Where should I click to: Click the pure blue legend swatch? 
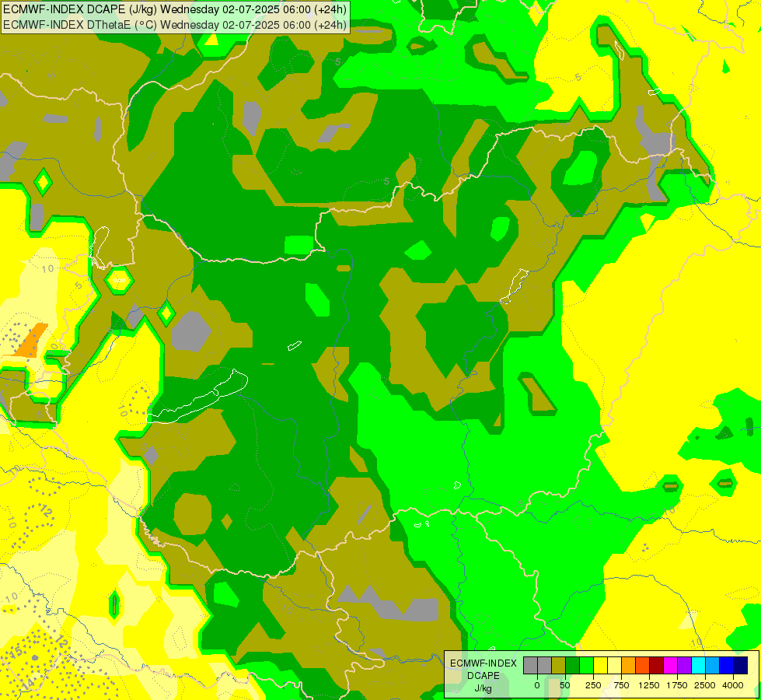(x=726, y=666)
